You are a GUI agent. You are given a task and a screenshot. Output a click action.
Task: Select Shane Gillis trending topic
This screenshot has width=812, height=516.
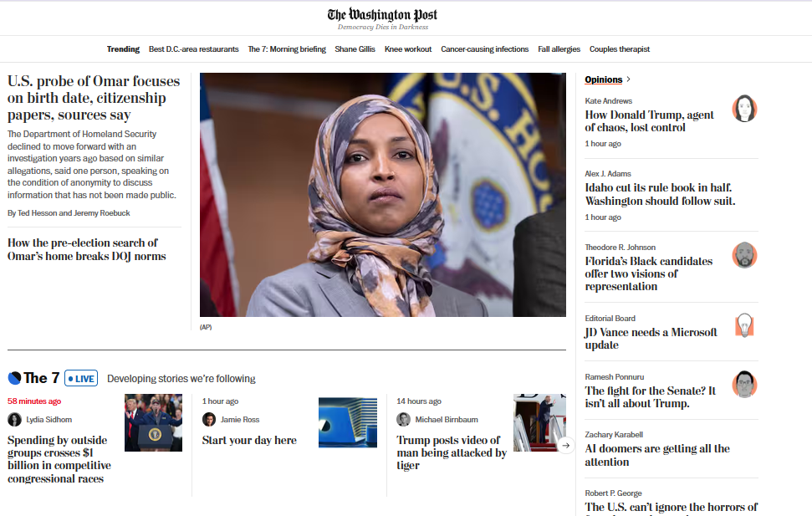tap(355, 49)
